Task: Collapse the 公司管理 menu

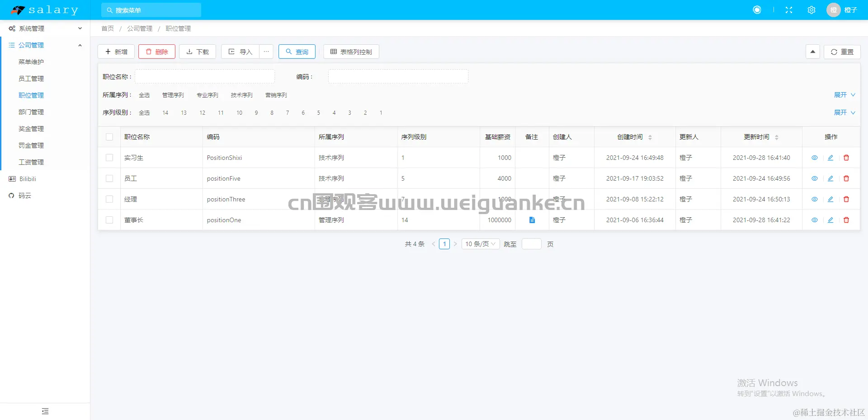Action: click(45, 45)
